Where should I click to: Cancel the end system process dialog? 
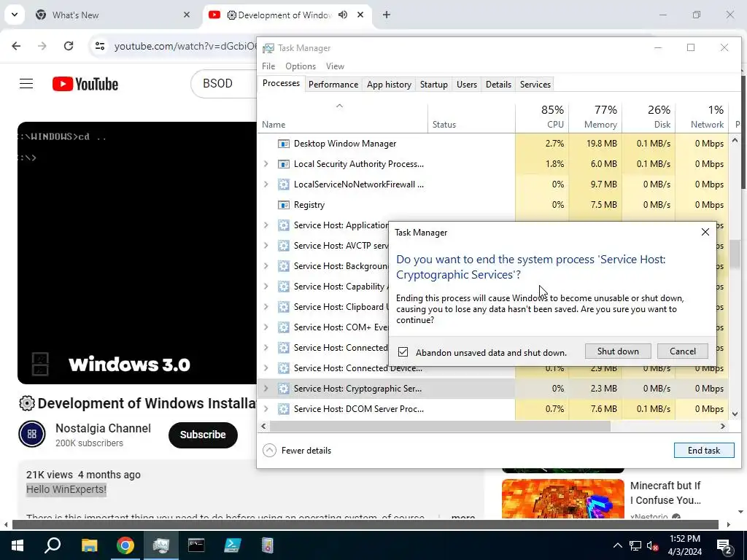tap(682, 351)
